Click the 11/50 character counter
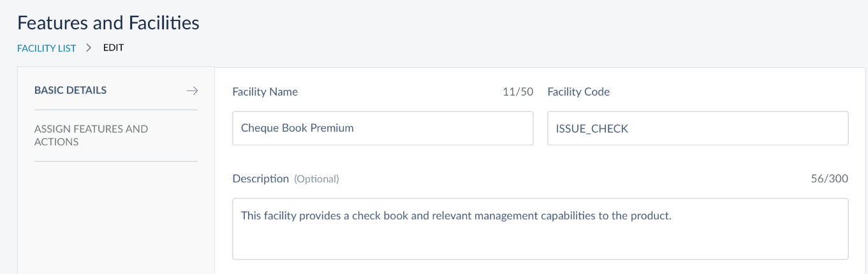The image size is (868, 274). (x=518, y=92)
